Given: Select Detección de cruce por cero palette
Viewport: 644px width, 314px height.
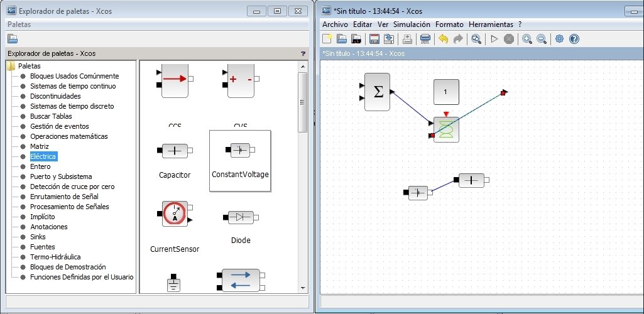Looking at the screenshot, I should 72,187.
